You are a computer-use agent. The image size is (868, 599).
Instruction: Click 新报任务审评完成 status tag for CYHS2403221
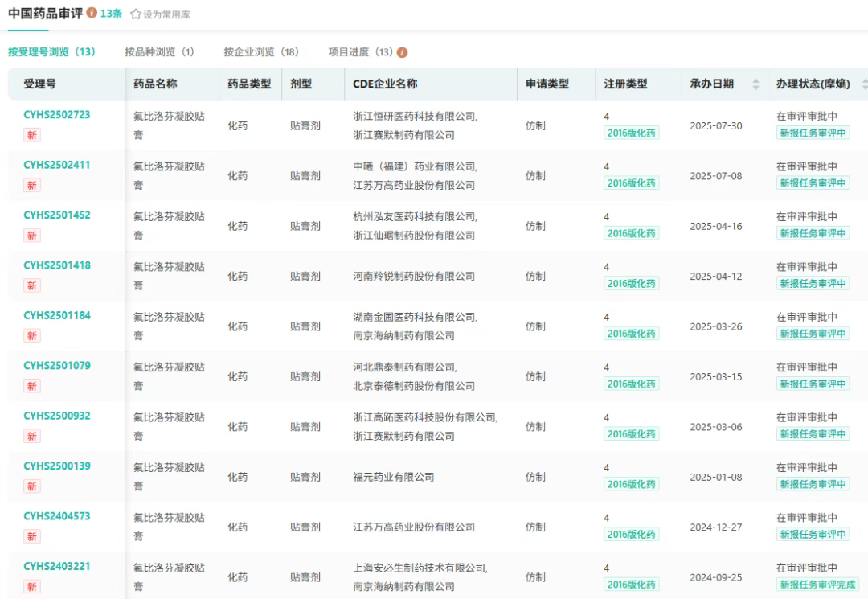(x=817, y=585)
